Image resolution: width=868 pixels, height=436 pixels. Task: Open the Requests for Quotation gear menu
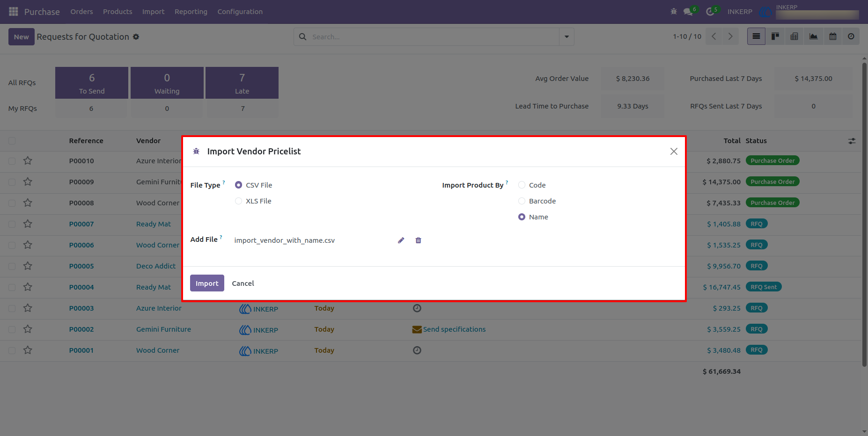(x=136, y=36)
